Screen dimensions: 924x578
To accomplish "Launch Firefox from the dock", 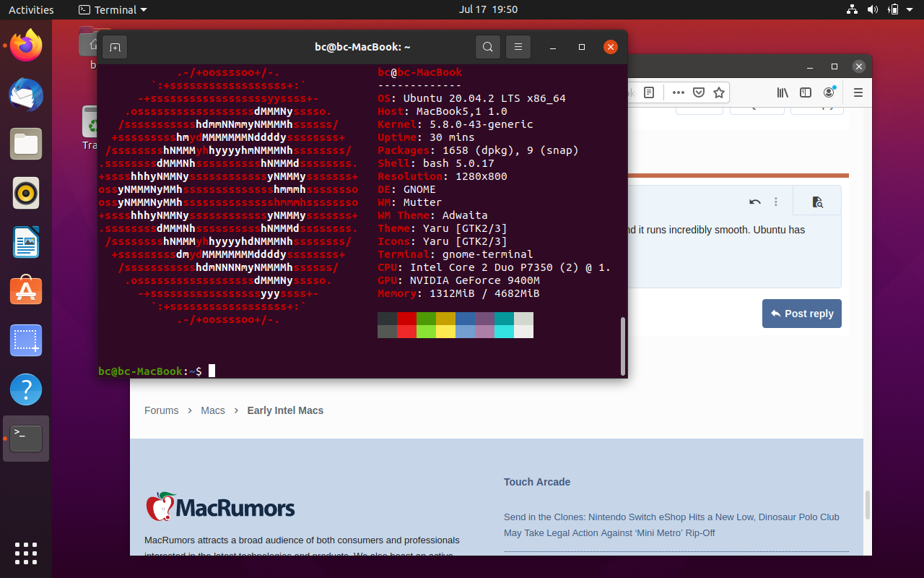I will click(26, 47).
